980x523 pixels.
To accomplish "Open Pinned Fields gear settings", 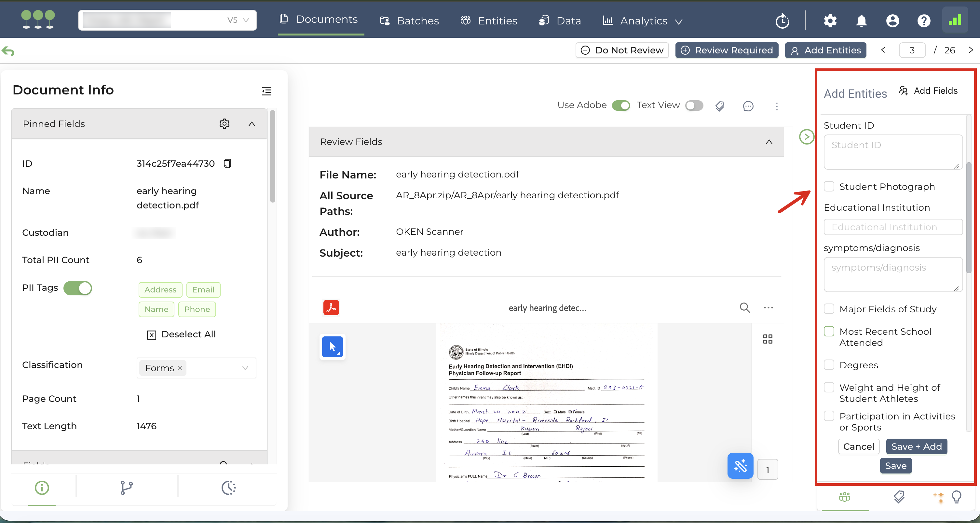I will (x=225, y=124).
